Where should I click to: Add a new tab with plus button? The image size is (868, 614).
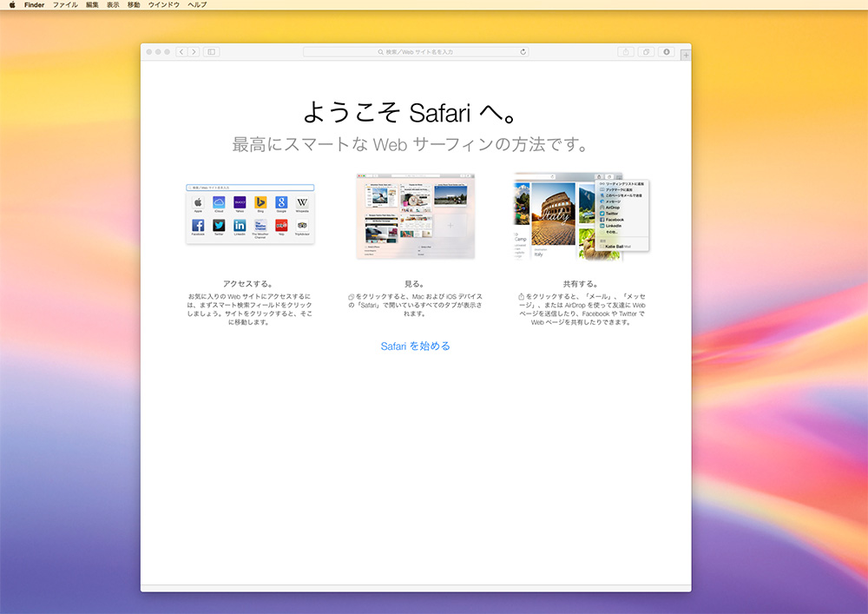pyautogui.click(x=686, y=55)
